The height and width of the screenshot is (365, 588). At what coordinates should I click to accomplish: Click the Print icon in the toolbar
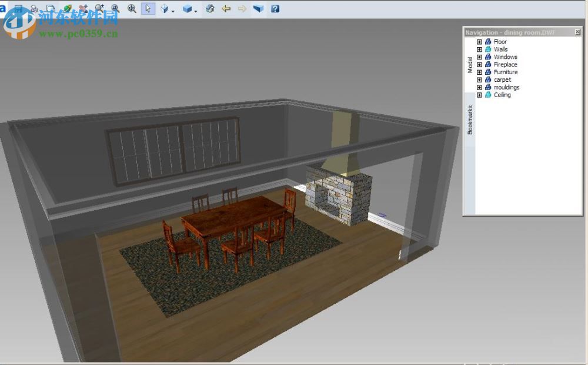[x=34, y=9]
